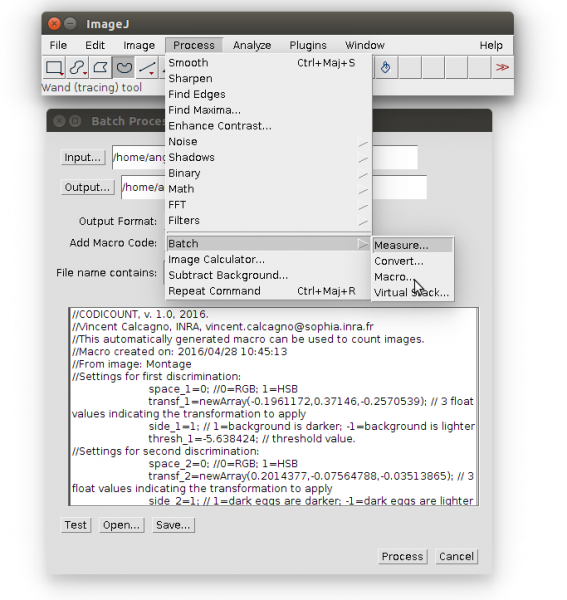567x600 pixels.
Task: Choose Smooth from Process menu
Action: tap(268, 63)
